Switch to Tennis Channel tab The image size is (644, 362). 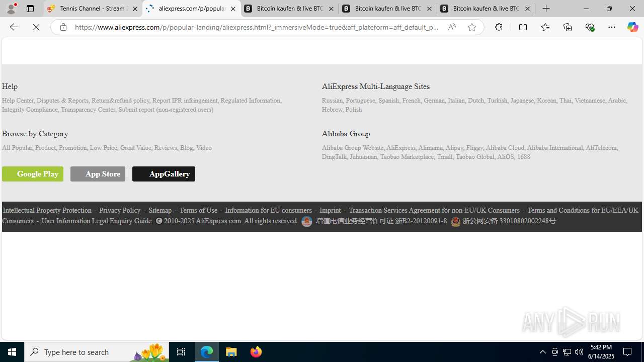tap(92, 9)
